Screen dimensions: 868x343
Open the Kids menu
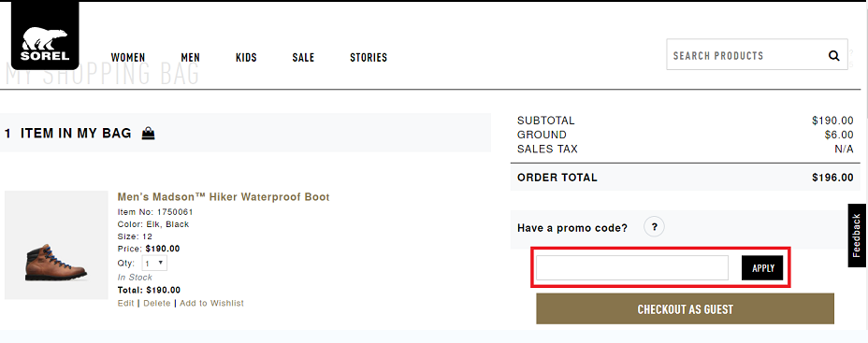click(246, 58)
